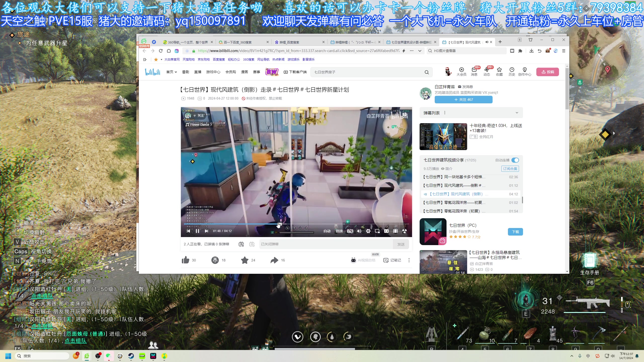The height and width of the screenshot is (362, 644).
Task: Click Bilibili search box 七日世界房子
Action: (x=367, y=72)
